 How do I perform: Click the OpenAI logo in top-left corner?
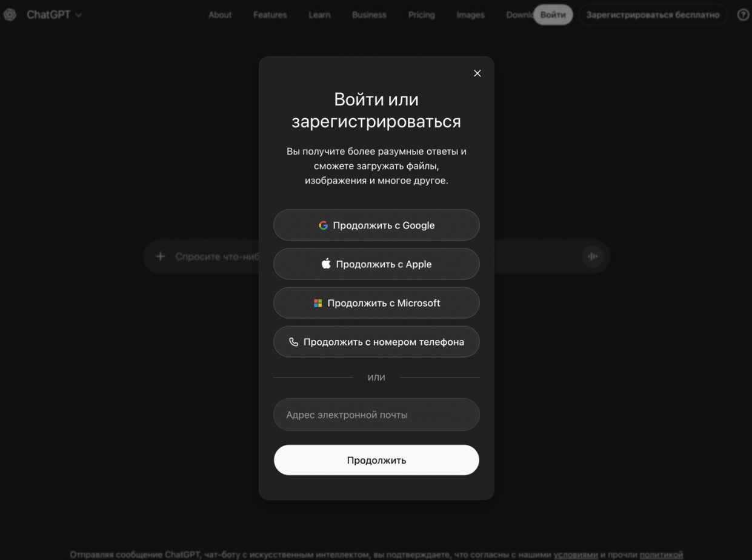(x=9, y=15)
